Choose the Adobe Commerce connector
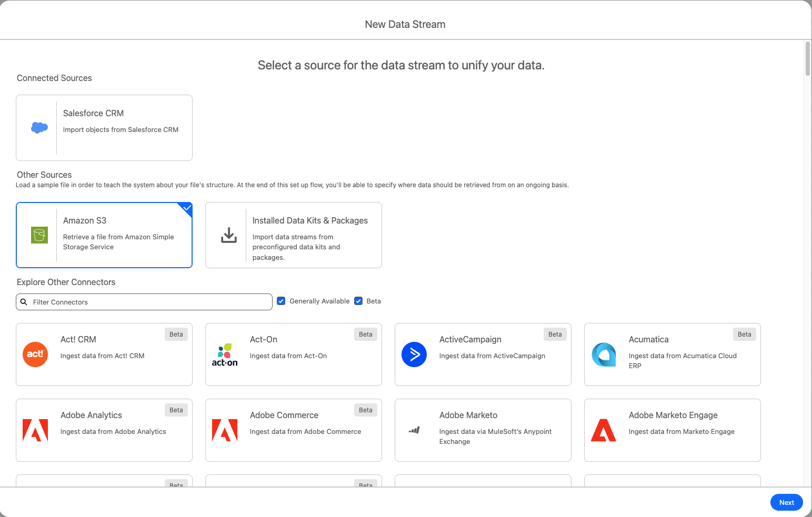 (293, 430)
